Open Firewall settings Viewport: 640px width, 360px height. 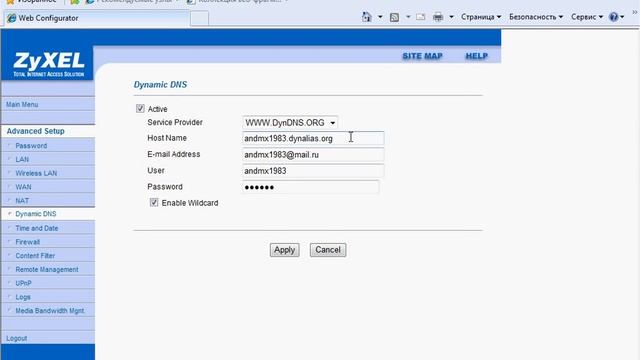(27, 242)
